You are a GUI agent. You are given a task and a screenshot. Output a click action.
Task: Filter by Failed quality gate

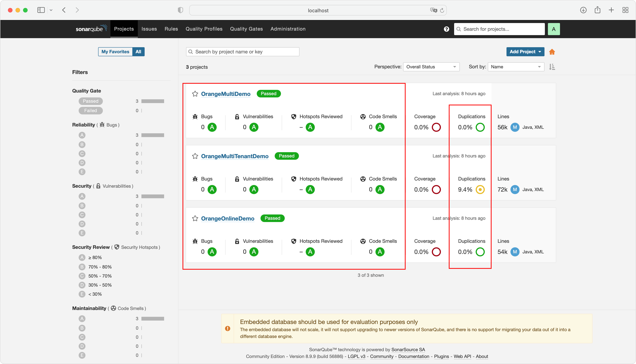pos(91,110)
